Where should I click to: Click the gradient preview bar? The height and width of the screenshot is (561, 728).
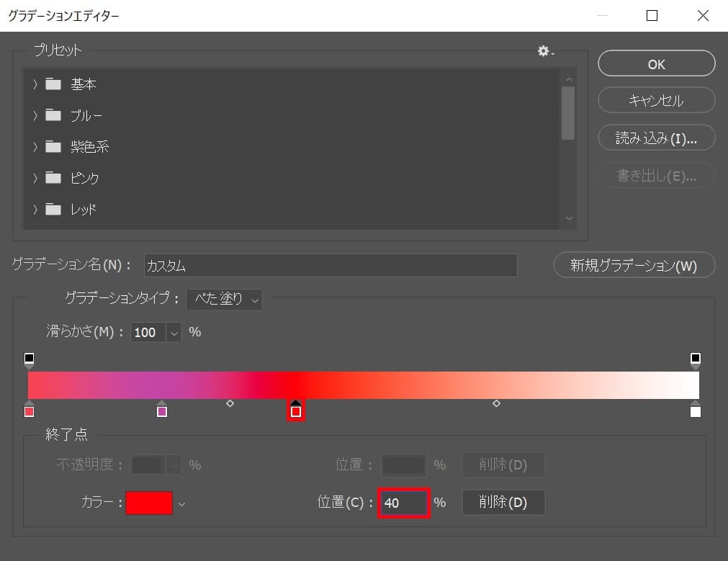coord(363,385)
